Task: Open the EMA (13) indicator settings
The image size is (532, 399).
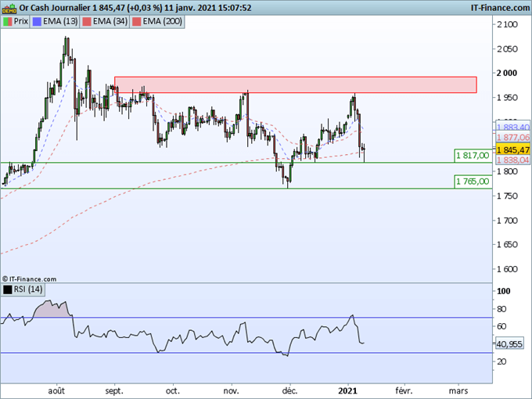Action: click(55, 22)
